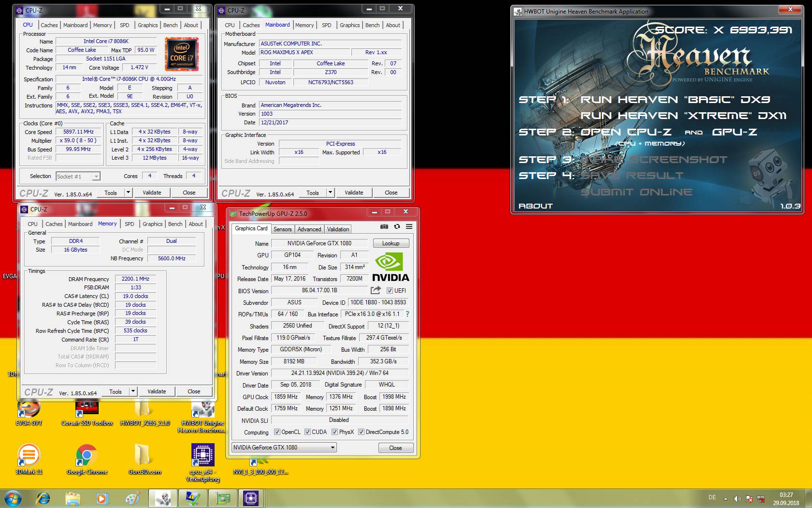Switch to the Caches tab in the CPU tab window
This screenshot has height=508, width=812.
[49, 25]
